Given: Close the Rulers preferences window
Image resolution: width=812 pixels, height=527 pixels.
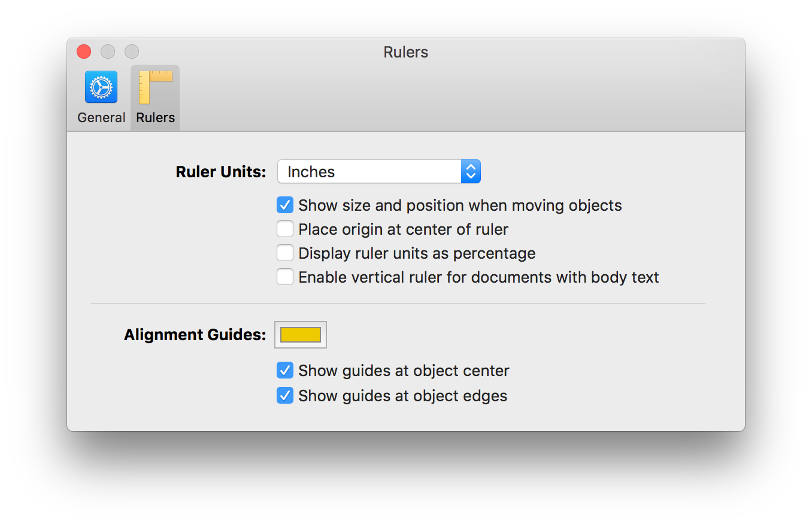Looking at the screenshot, I should coord(84,52).
